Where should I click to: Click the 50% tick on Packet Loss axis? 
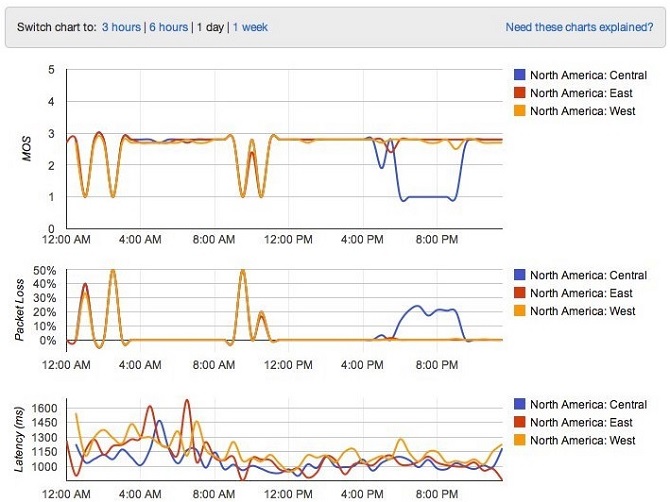pos(44,270)
